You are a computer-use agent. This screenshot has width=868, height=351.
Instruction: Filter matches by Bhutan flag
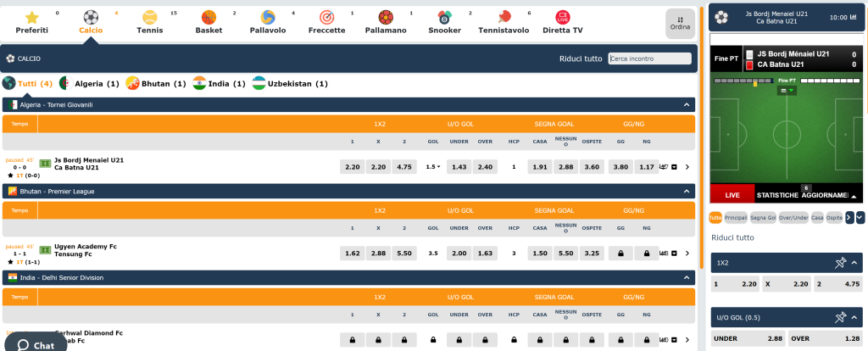pyautogui.click(x=133, y=84)
